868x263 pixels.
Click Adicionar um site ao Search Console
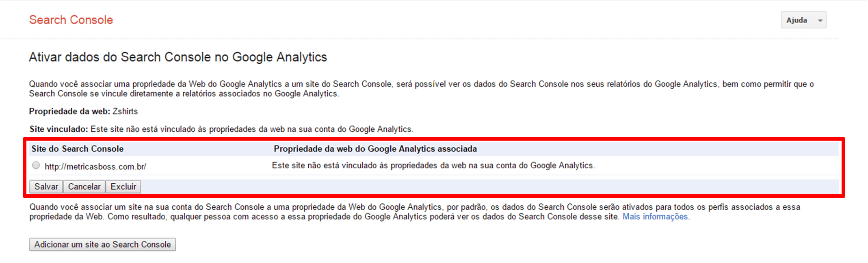coord(102,244)
